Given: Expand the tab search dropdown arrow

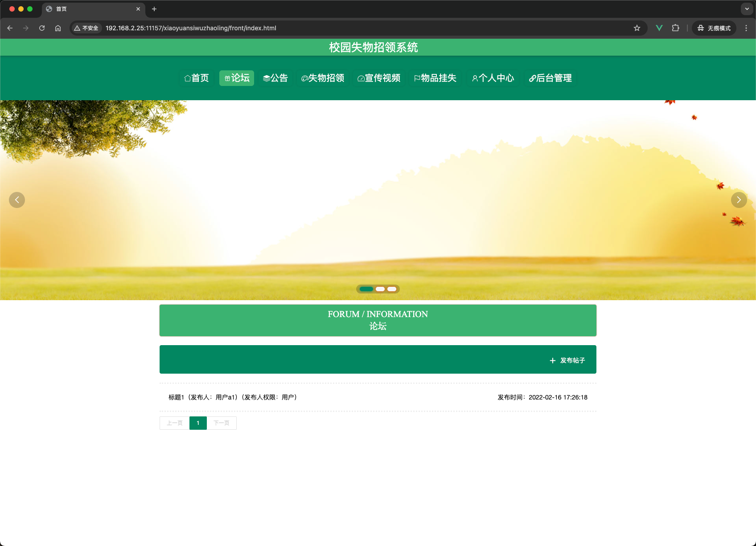Looking at the screenshot, I should pyautogui.click(x=747, y=9).
